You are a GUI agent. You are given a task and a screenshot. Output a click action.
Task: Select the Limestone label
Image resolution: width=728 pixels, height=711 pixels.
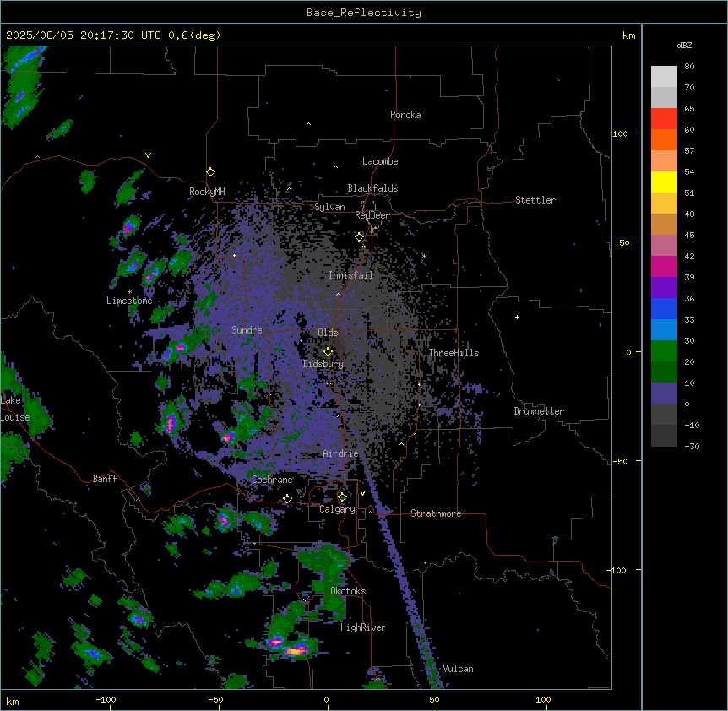(129, 301)
